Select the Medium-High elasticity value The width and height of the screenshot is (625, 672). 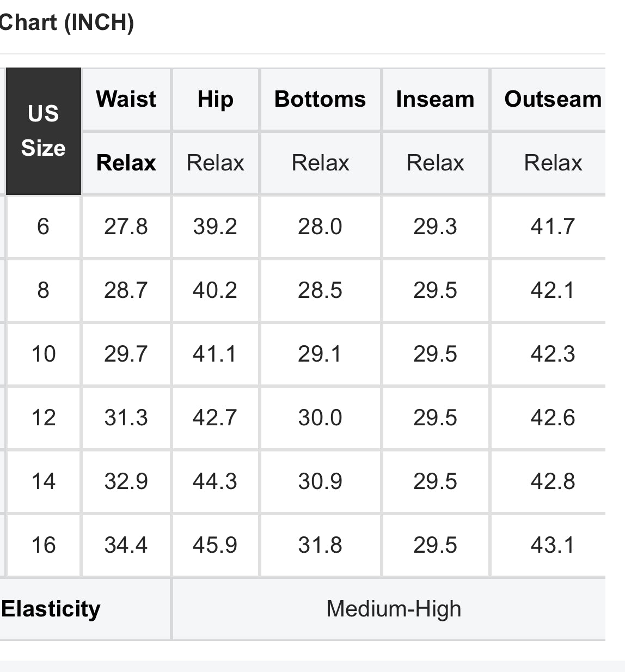coord(393,609)
